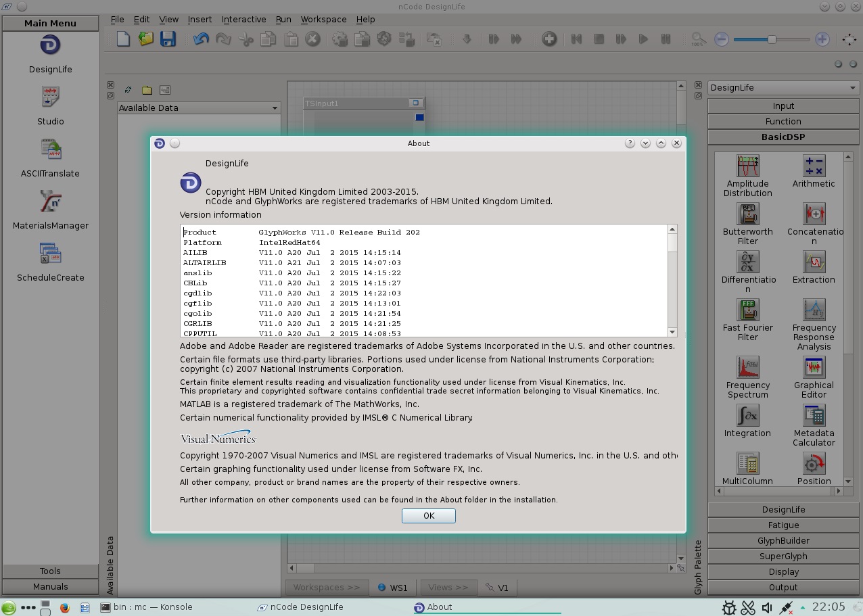Select the Concatenation glyph
Image resolution: width=863 pixels, height=616 pixels.
click(x=814, y=224)
